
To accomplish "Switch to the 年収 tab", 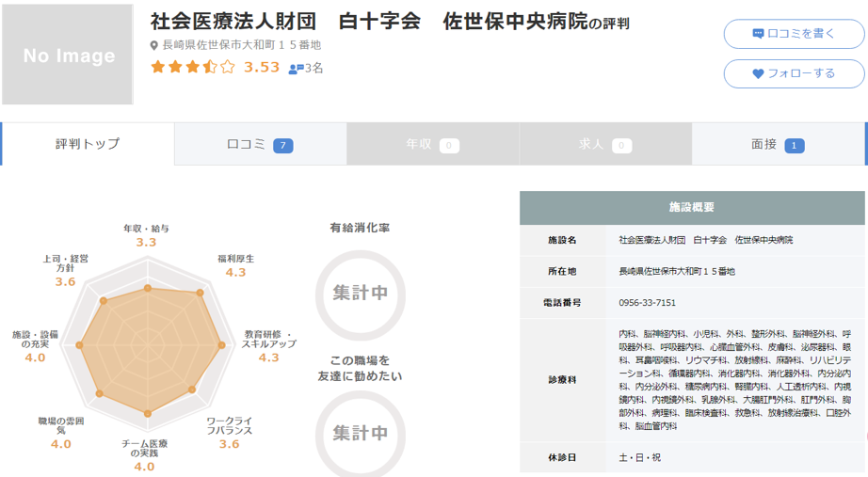I will pyautogui.click(x=433, y=144).
